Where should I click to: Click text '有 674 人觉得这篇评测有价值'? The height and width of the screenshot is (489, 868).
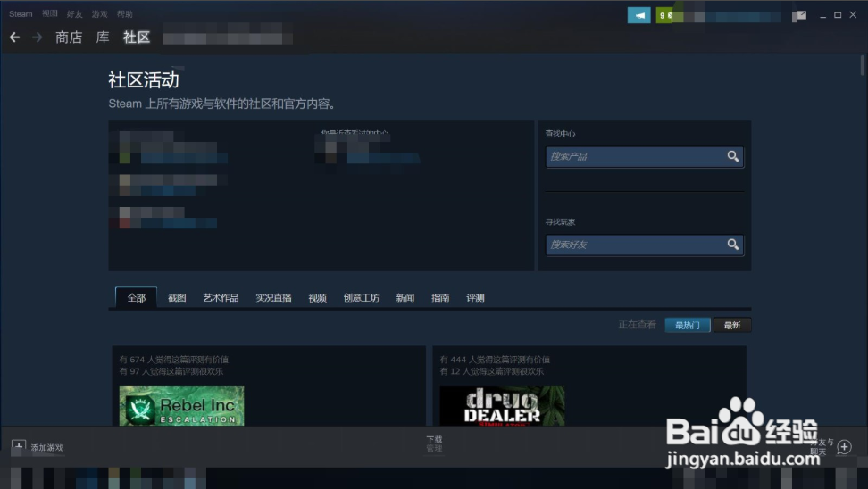click(x=174, y=360)
